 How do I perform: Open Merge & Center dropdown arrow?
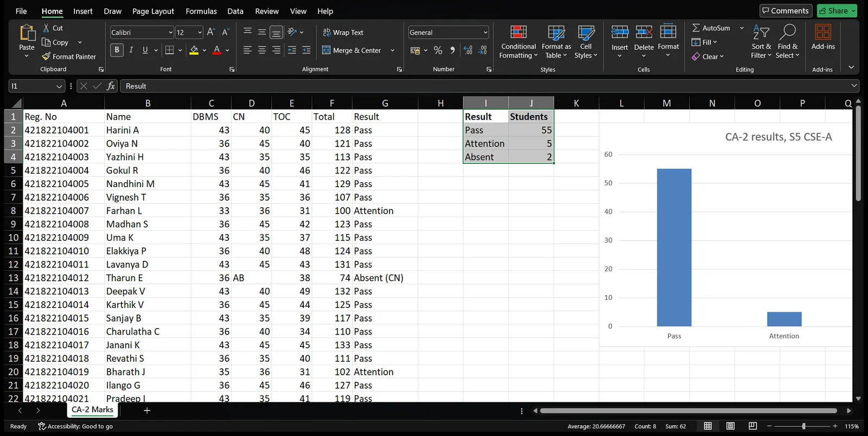point(392,50)
